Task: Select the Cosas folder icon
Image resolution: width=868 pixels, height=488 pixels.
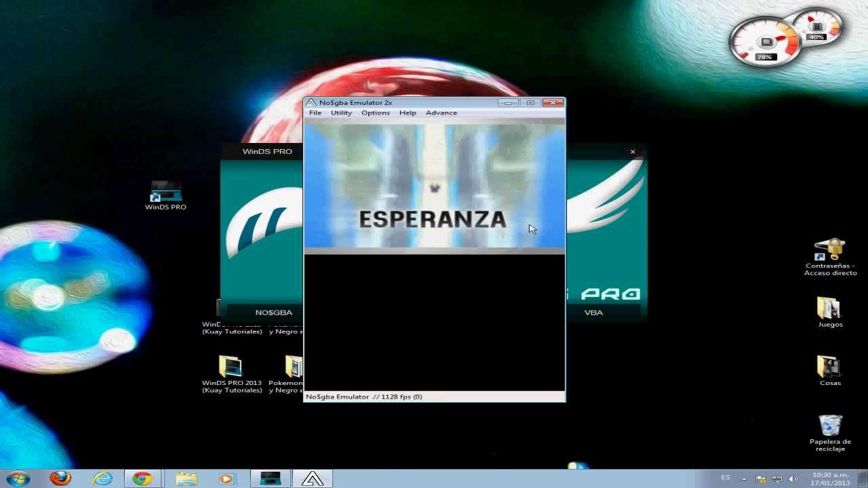Action: coord(830,371)
